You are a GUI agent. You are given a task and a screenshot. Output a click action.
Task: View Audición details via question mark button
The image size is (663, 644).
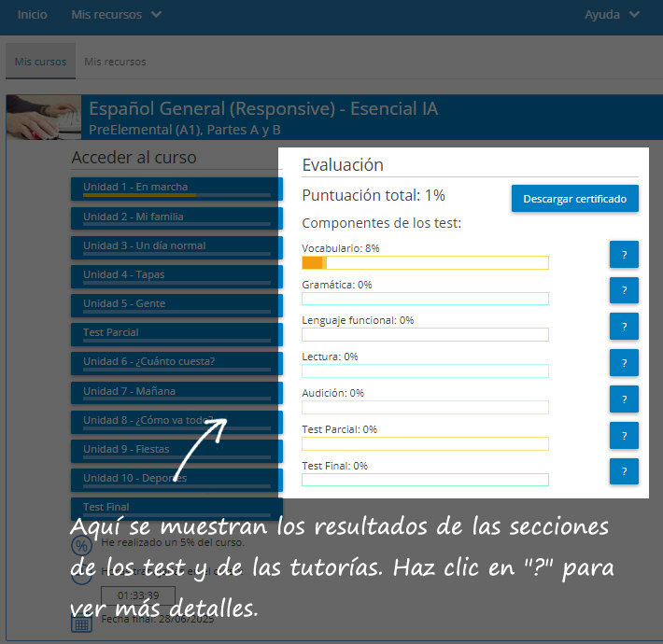[624, 399]
